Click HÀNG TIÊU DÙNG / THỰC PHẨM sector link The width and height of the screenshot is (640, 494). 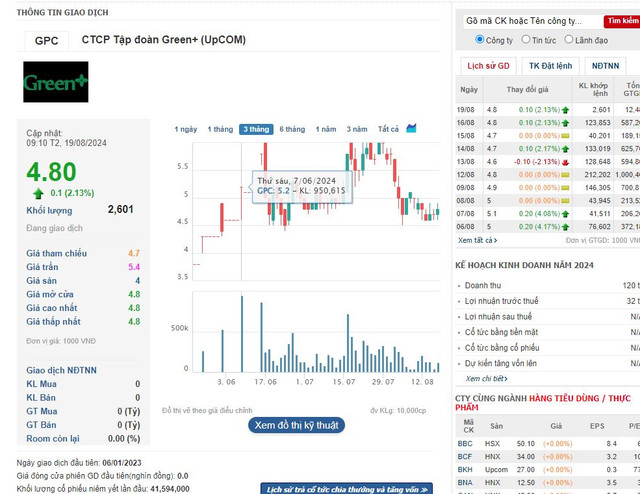(543, 403)
